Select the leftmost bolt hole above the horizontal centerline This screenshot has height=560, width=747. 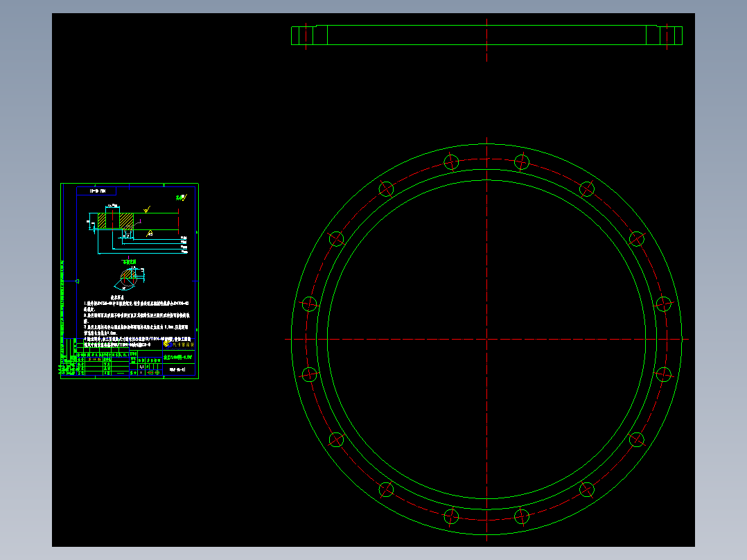pos(309,304)
